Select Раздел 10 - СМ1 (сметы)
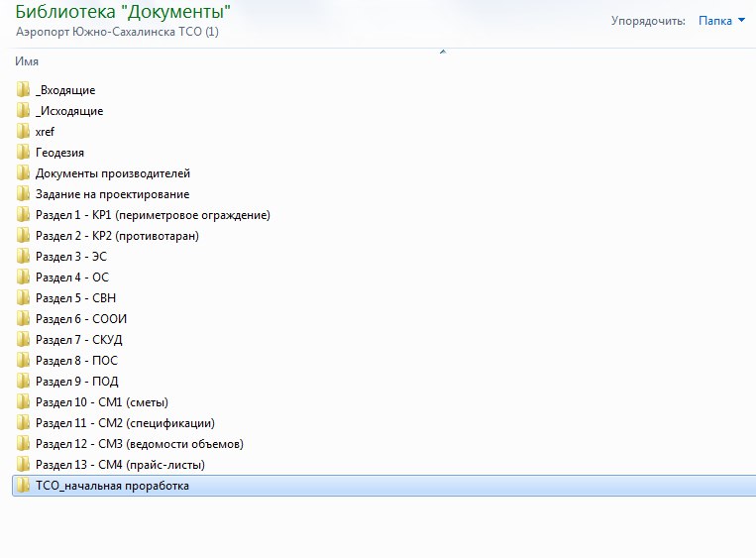 [x=102, y=402]
